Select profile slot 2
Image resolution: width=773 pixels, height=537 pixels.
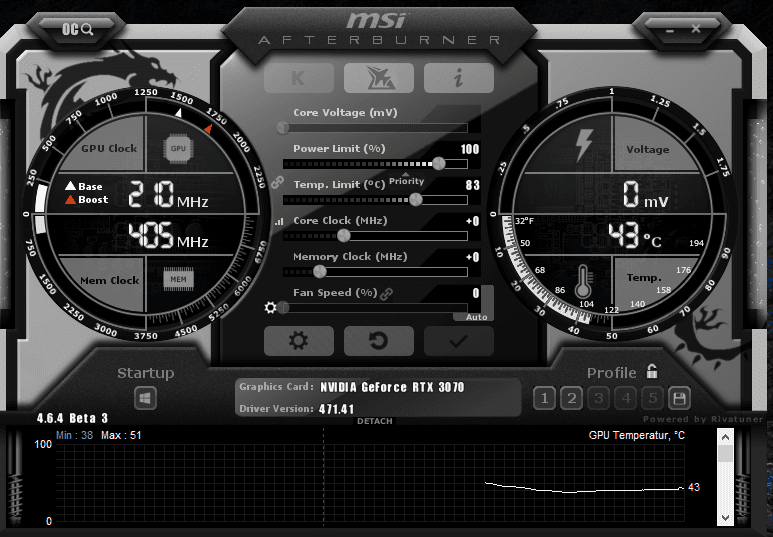click(x=571, y=398)
